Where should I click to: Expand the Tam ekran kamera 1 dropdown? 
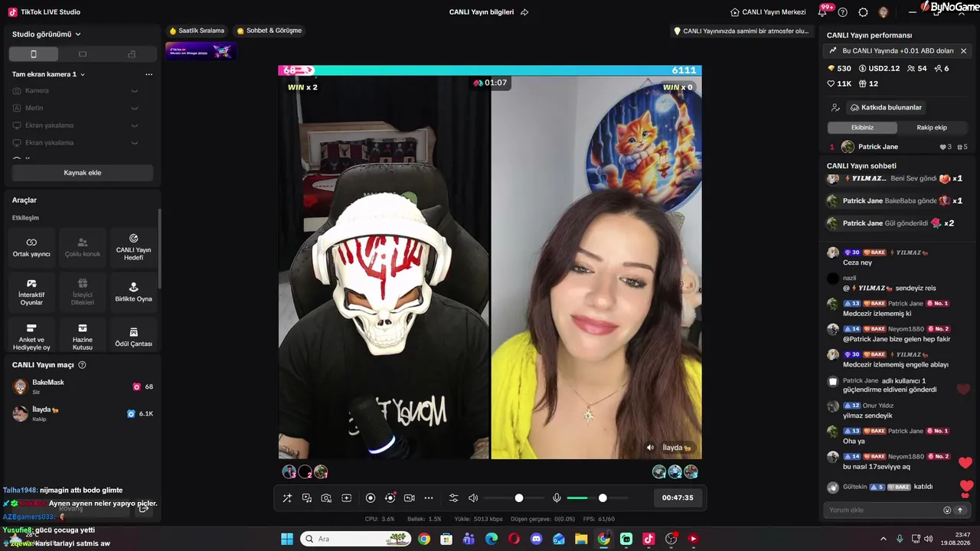(48, 74)
